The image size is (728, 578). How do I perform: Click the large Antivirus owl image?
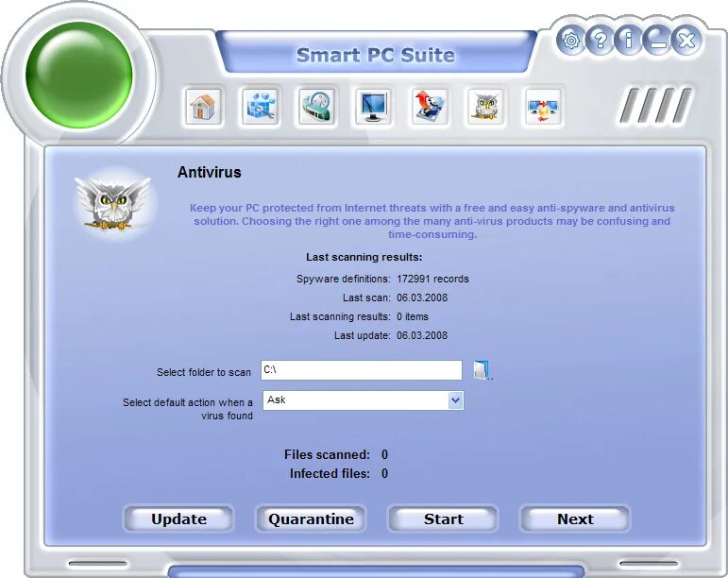[113, 204]
